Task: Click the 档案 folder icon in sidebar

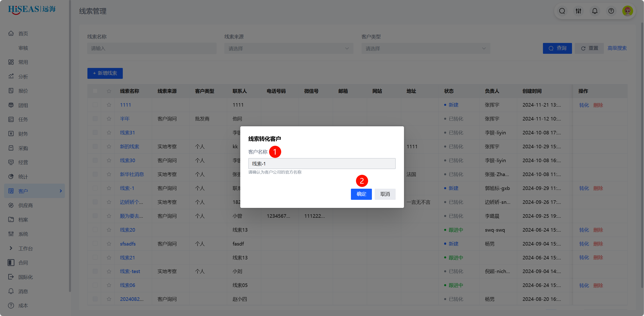Action: point(11,220)
